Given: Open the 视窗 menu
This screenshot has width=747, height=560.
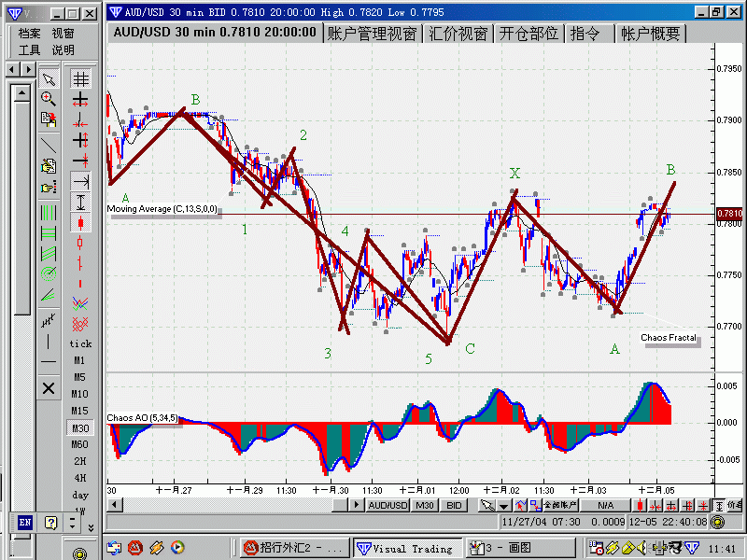Looking at the screenshot, I should coord(63,34).
